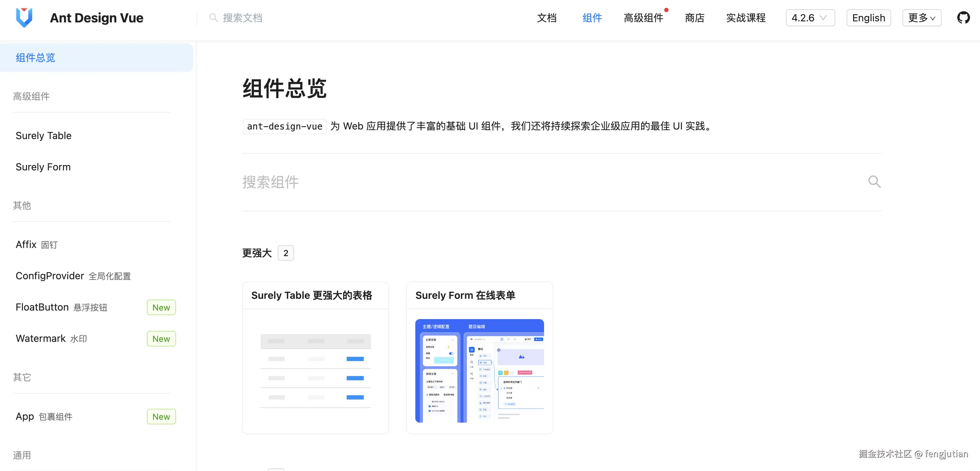Open the 4.2.6 version dropdown
Screen dimensions: 980x471
point(810,18)
